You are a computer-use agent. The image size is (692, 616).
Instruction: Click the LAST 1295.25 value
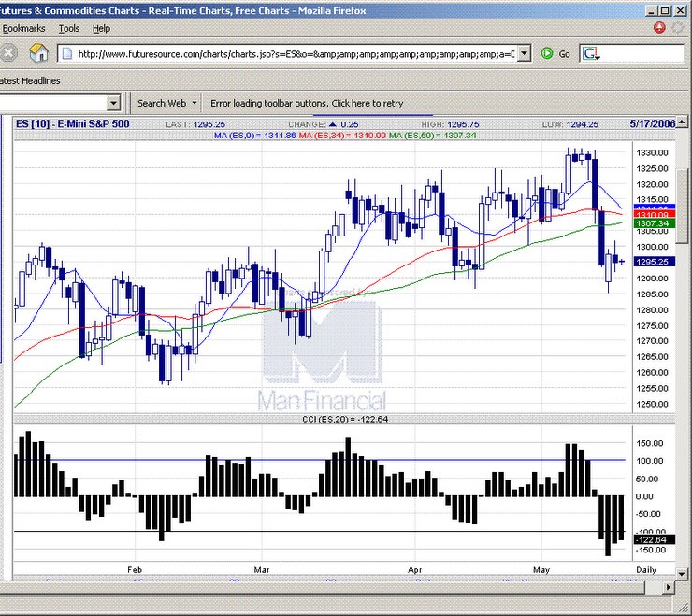(x=209, y=125)
